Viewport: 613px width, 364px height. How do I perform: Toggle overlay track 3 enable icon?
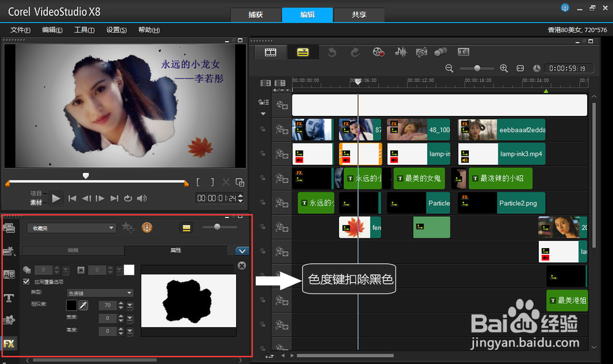pos(282,179)
